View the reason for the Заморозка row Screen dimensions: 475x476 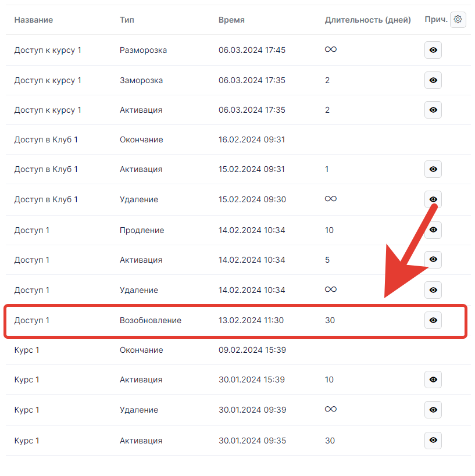(433, 80)
